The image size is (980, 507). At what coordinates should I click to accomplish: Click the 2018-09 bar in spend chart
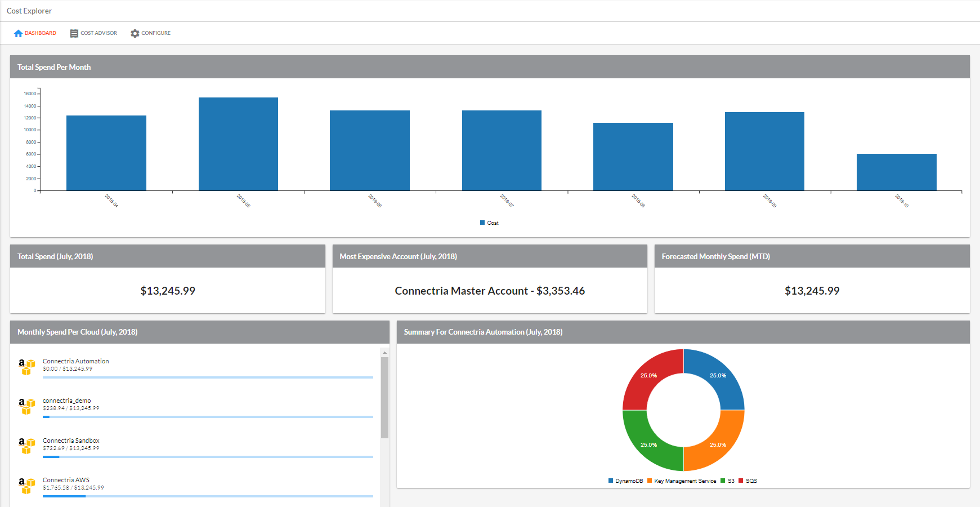(764, 152)
